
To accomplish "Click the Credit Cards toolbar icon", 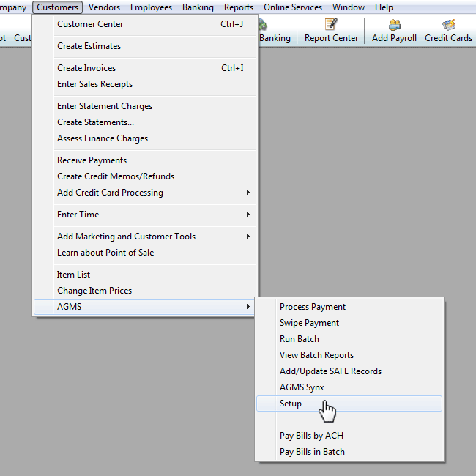I will [x=448, y=30].
